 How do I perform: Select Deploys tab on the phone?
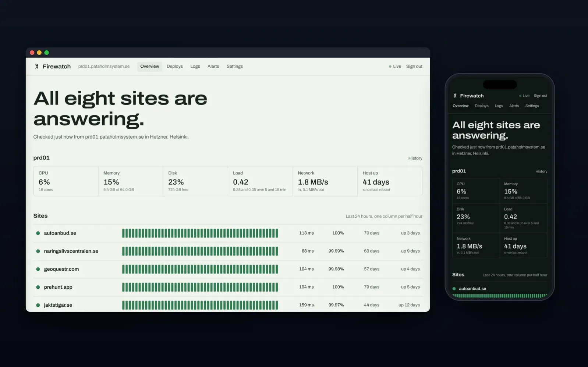481,106
